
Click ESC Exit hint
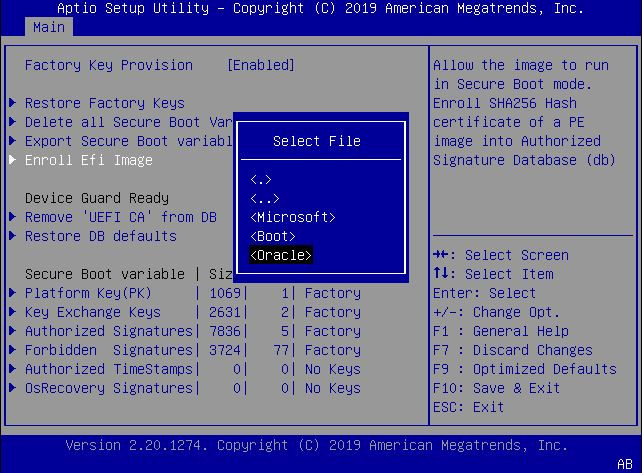pyautogui.click(x=468, y=407)
